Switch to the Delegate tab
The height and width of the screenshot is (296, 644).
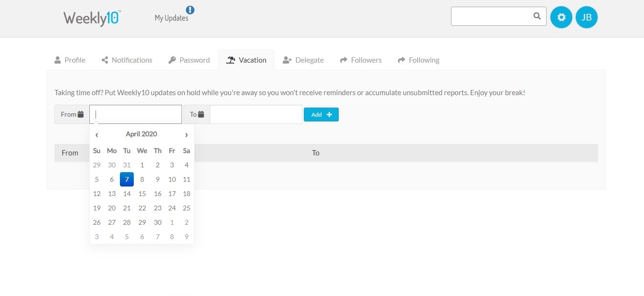click(x=303, y=60)
